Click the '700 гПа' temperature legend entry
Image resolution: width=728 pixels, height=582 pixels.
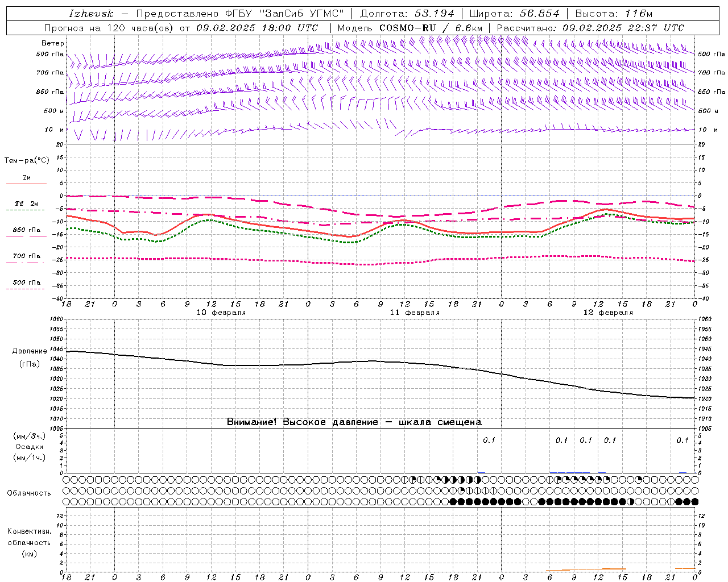coord(26,256)
